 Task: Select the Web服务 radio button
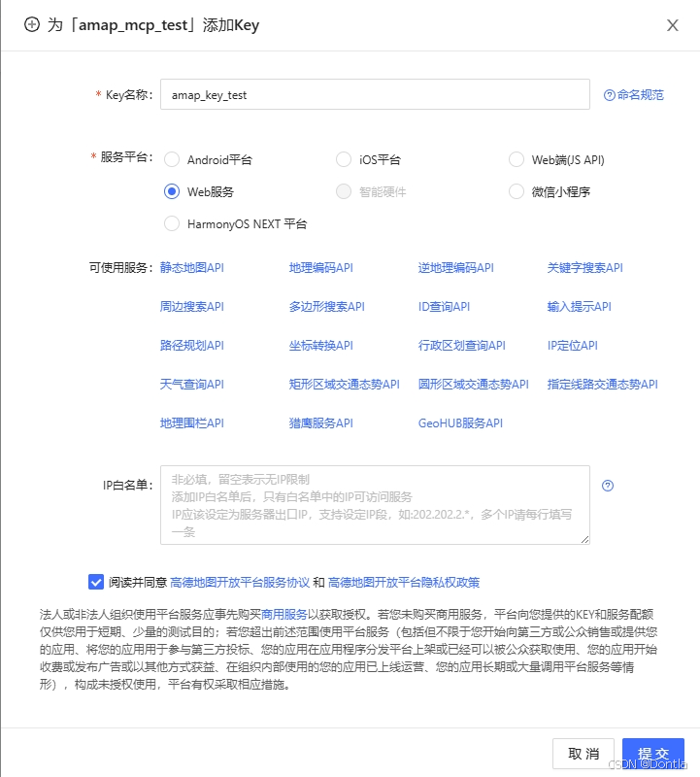172,191
